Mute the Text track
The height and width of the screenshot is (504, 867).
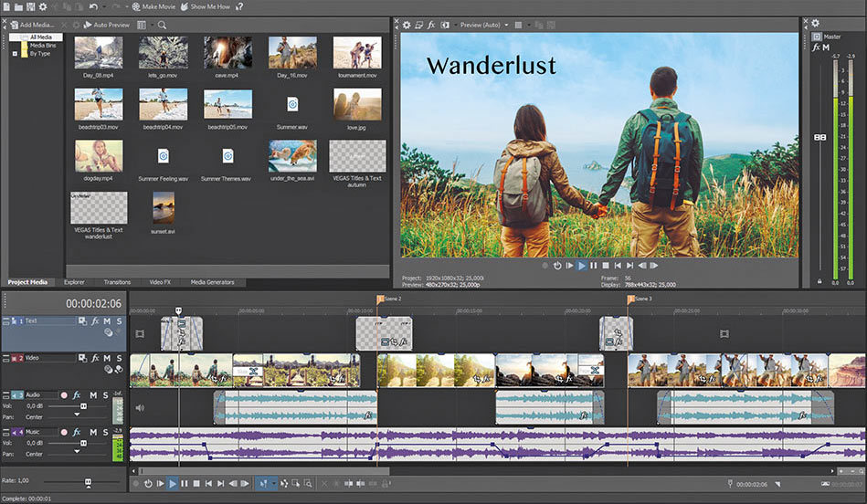107,321
